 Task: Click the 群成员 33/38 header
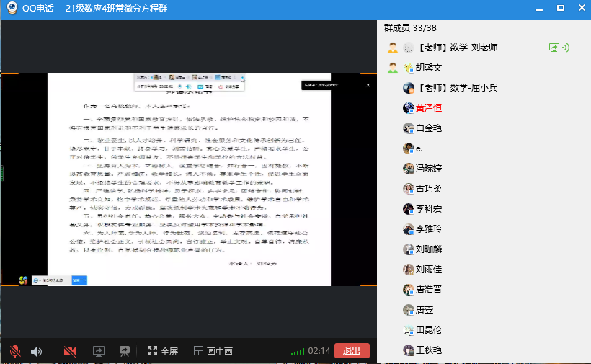(x=410, y=27)
